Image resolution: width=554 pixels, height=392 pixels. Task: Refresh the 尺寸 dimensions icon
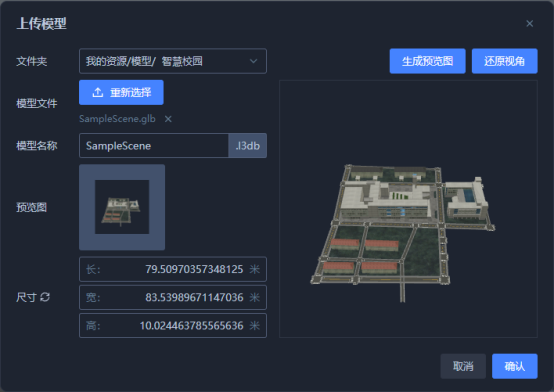(x=45, y=297)
